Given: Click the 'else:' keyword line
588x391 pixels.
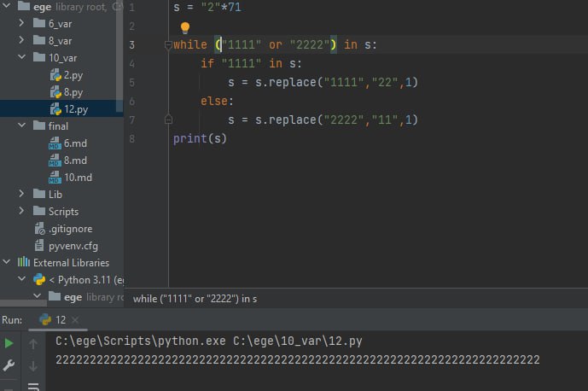Looking at the screenshot, I should (217, 101).
